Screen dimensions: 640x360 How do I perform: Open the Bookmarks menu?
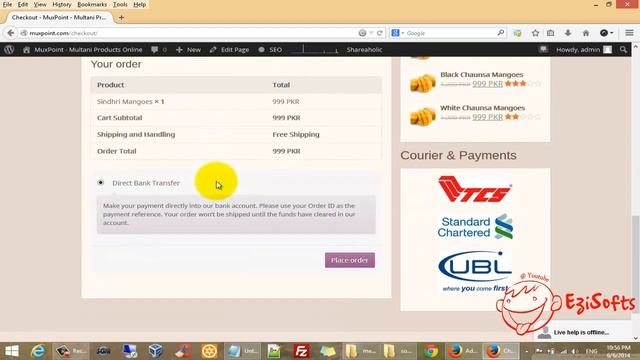92,4
